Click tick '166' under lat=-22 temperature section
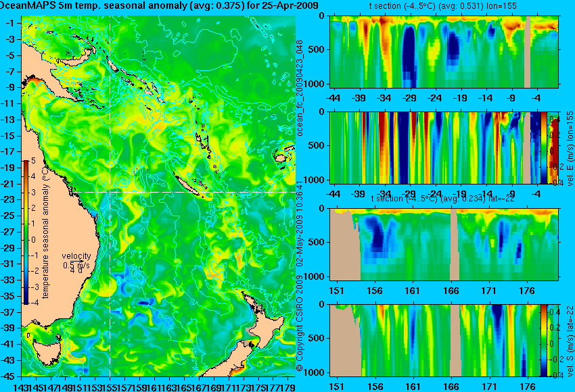575x392 pixels. 451,291
